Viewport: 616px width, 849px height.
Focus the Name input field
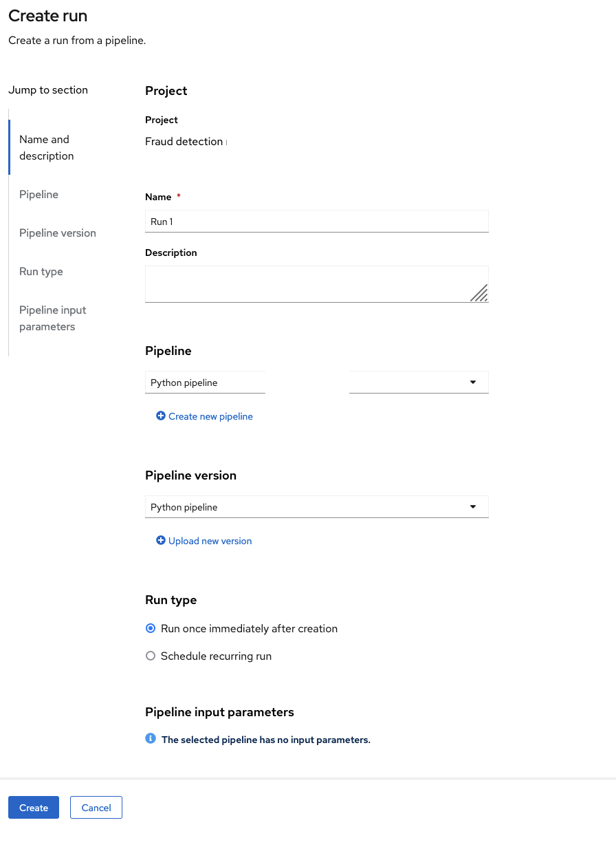316,222
